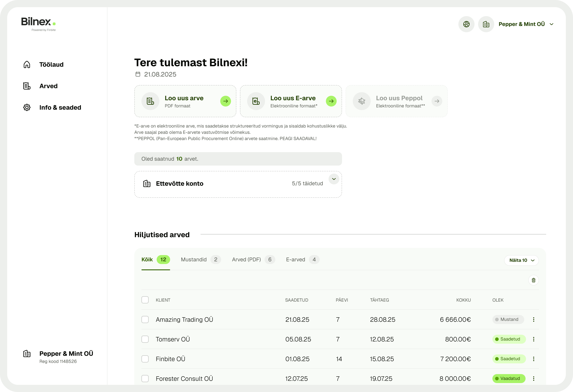Viewport: 573px width, 392px height.
Task: Click Oled saatnud 10 arvet banner
Action: [238, 159]
